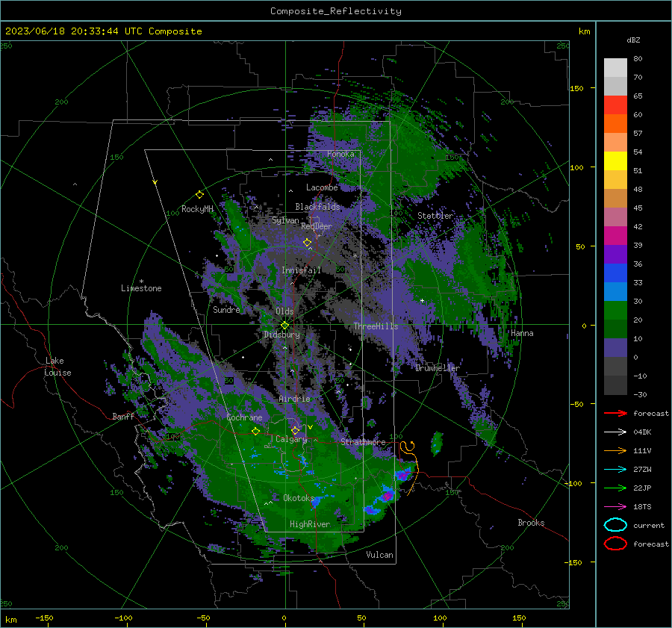Click the Stettler label
The width and height of the screenshot is (672, 628).
(x=435, y=216)
